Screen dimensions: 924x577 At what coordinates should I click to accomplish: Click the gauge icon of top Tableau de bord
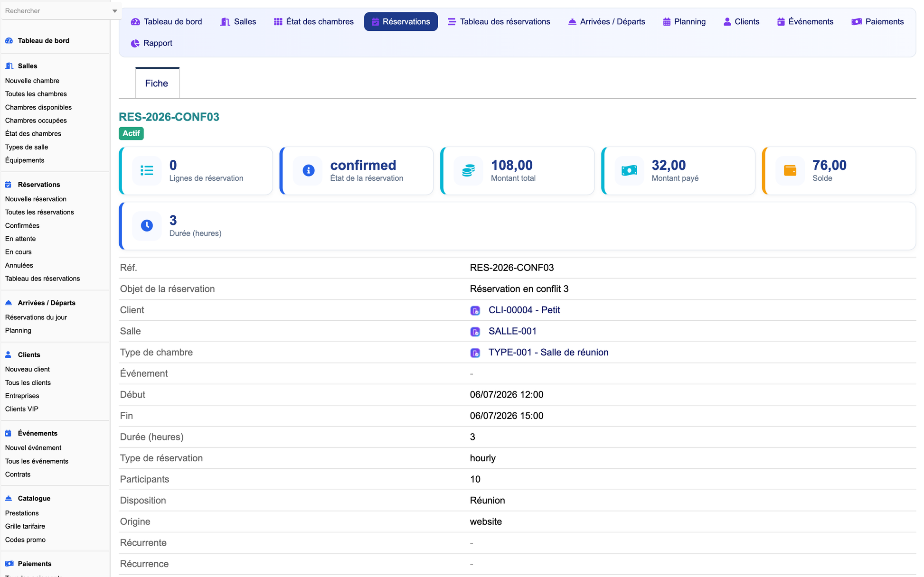[135, 22]
